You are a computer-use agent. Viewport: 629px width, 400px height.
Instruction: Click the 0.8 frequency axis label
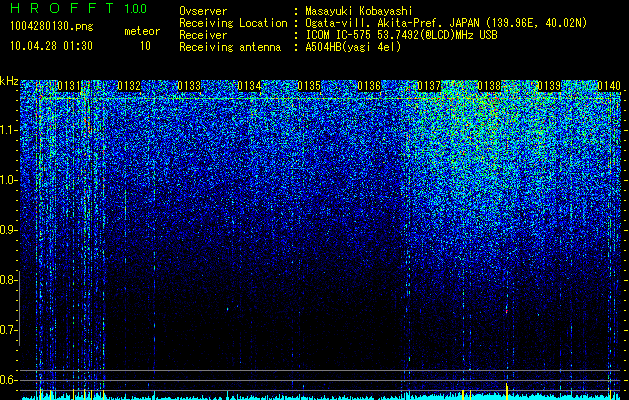point(8,280)
